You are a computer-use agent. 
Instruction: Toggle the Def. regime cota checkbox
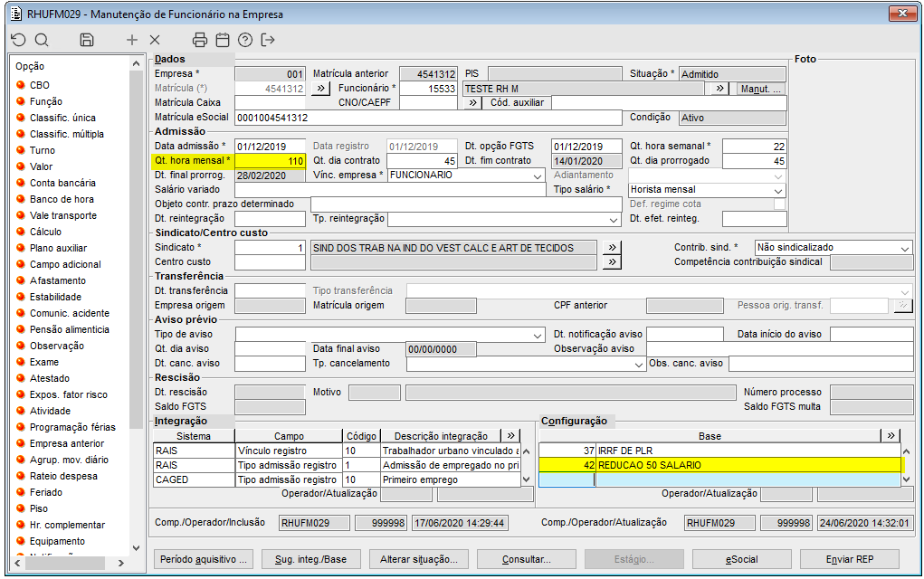(779, 204)
